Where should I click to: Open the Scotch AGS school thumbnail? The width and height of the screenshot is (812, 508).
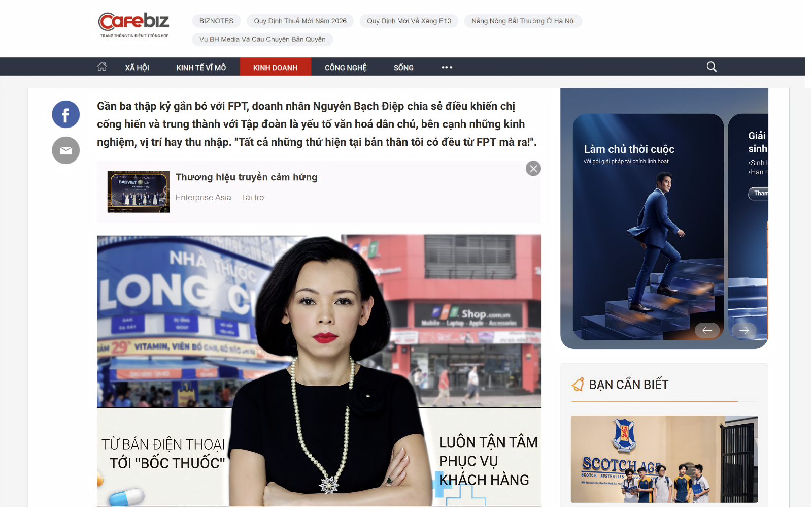(x=664, y=459)
